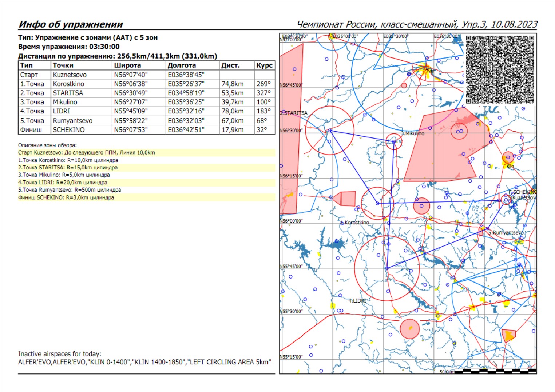This screenshot has height=392, width=555.
Task: Select the Inactive airspaces for today text
Action: click(60, 354)
